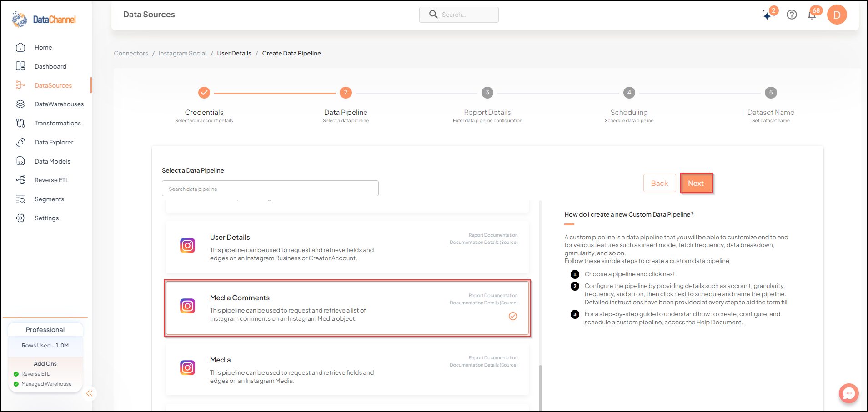The width and height of the screenshot is (868, 412).
Task: Go to Connectors breadcrumb
Action: point(131,53)
